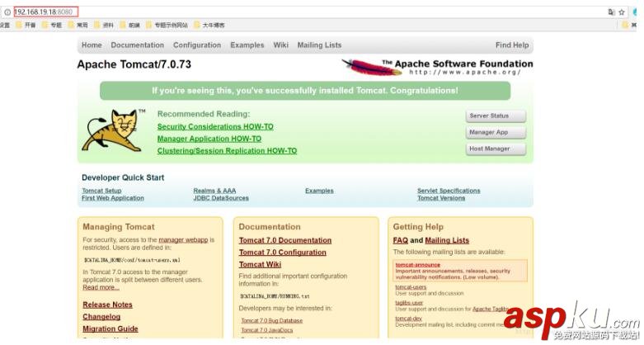This screenshot has width=644, height=345.
Task: Open Wiki in the top nav
Action: pyautogui.click(x=281, y=45)
